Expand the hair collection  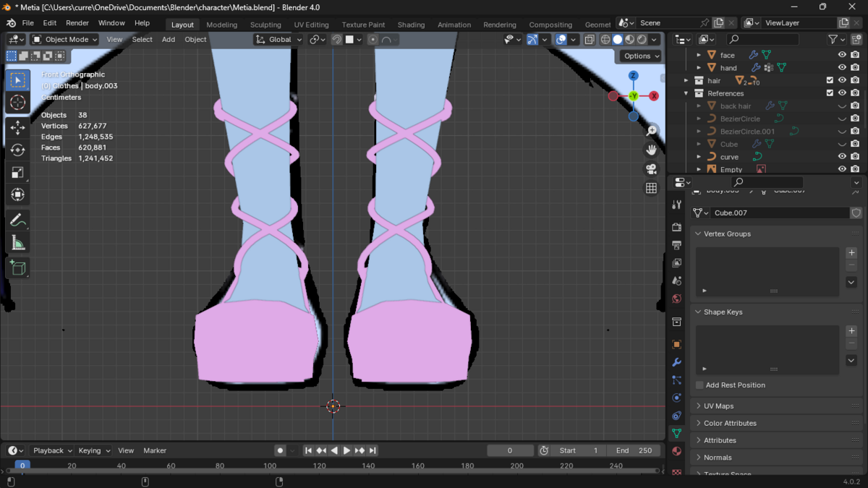[686, 81]
